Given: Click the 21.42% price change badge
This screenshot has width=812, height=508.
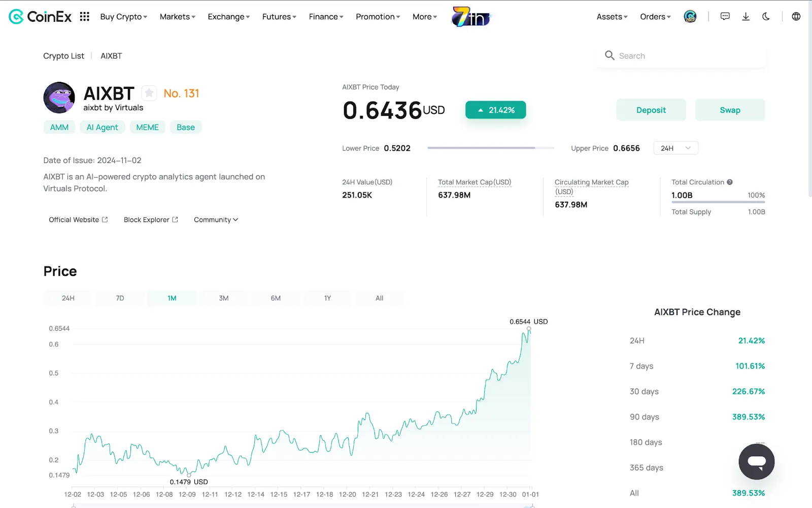Looking at the screenshot, I should [x=496, y=110].
